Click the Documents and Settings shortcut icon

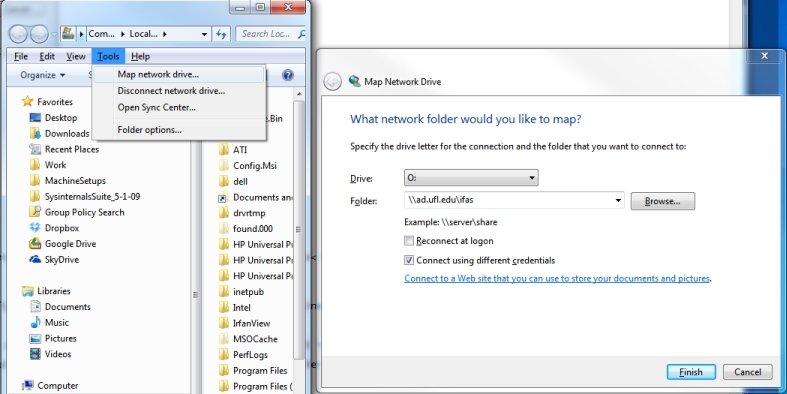click(x=224, y=197)
